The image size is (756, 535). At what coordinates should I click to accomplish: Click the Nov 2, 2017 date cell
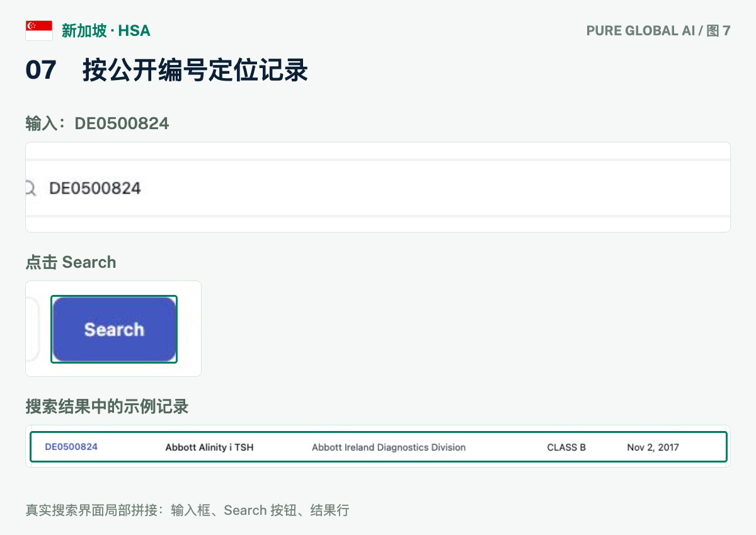[x=653, y=447]
